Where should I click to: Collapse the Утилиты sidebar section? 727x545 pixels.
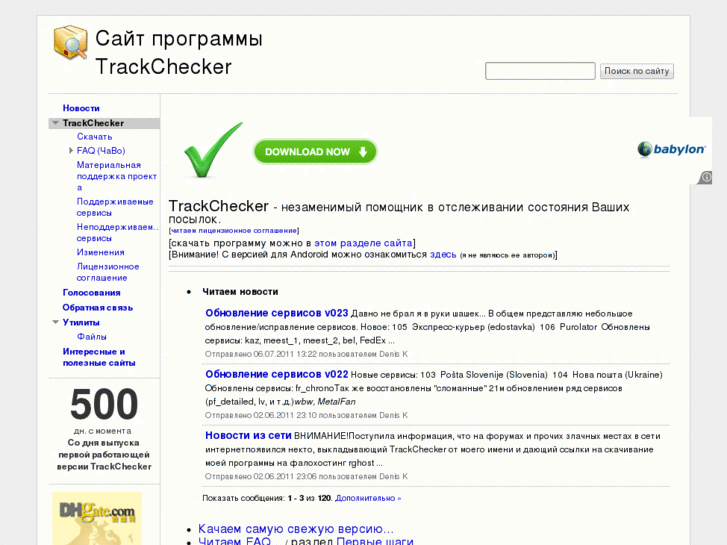click(x=56, y=322)
